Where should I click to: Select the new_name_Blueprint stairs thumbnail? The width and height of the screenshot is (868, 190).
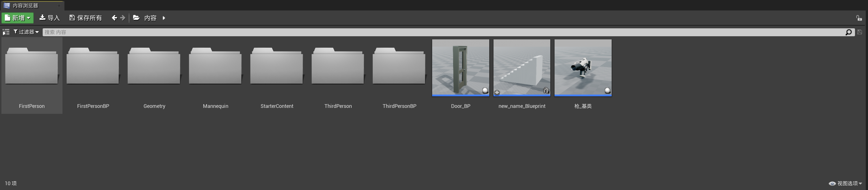[x=522, y=67]
